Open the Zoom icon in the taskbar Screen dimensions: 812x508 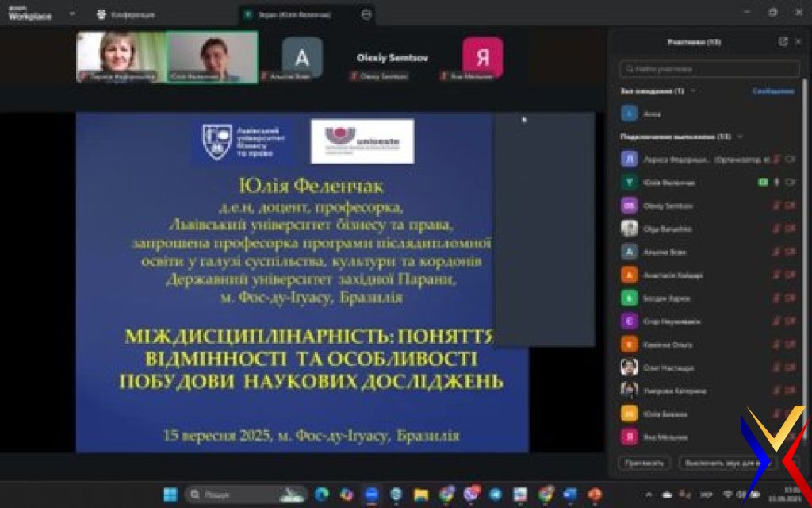click(x=371, y=495)
